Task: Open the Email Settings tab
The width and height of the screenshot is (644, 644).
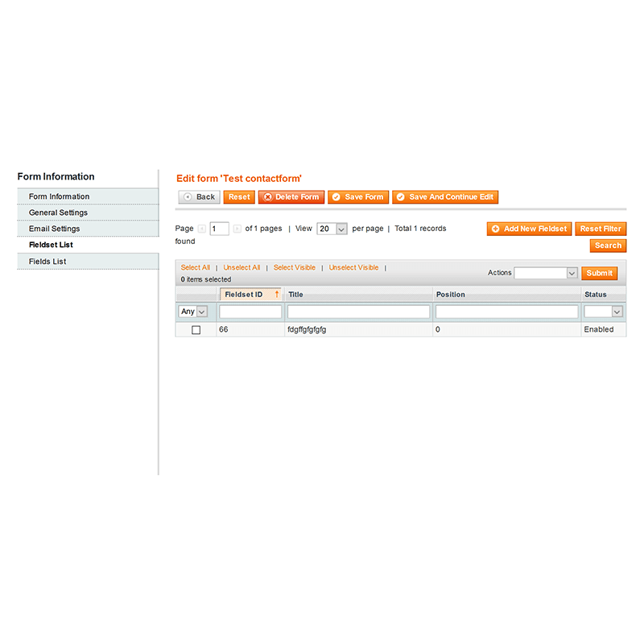Action: tap(88, 229)
